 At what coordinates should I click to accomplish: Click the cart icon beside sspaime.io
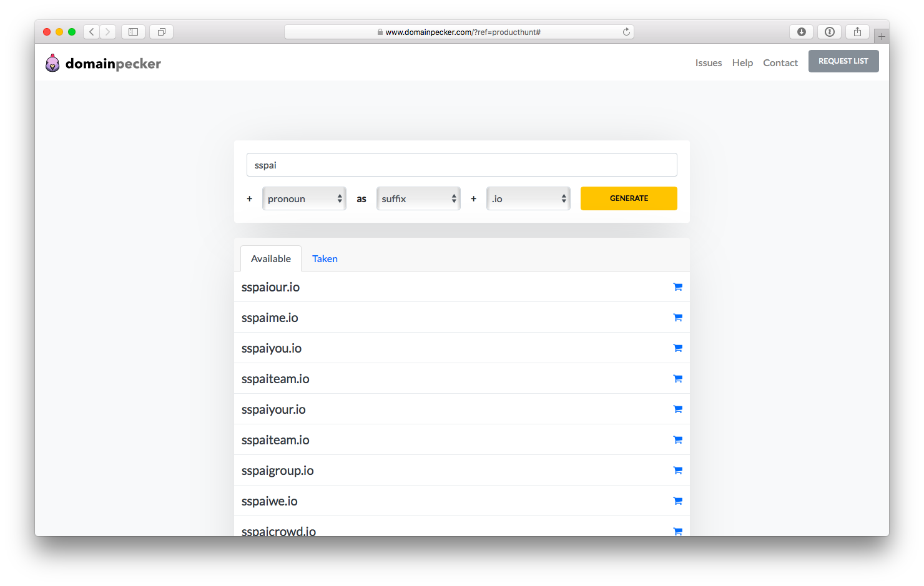(677, 318)
